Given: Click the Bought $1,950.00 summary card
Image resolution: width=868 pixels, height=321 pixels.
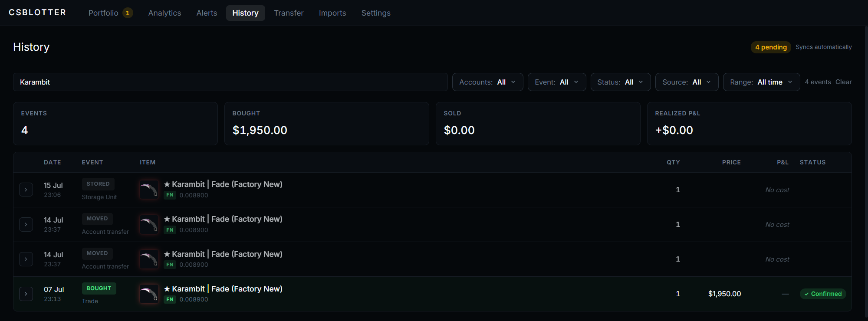Looking at the screenshot, I should pyautogui.click(x=327, y=124).
